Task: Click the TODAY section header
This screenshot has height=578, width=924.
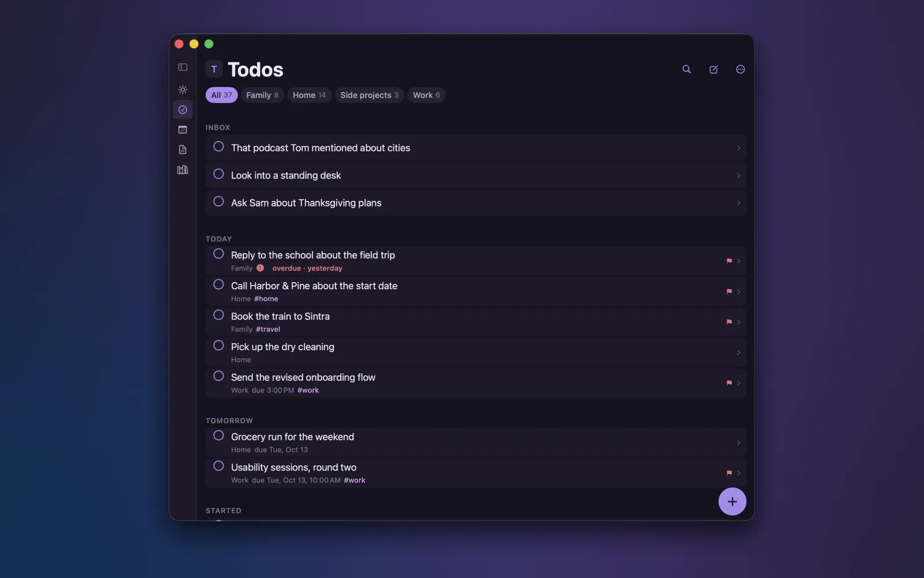Action: (x=219, y=239)
